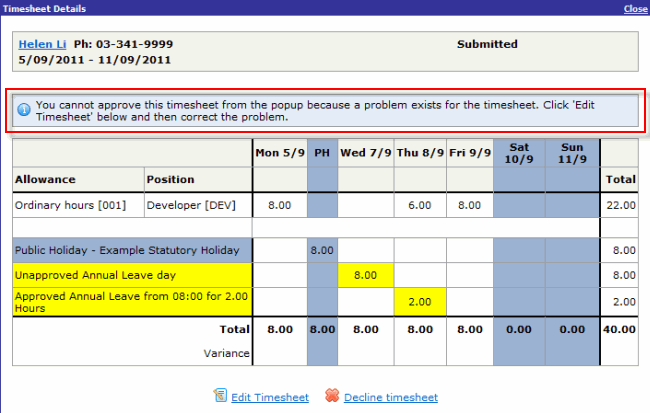Open the Edit Timesheet link
The width and height of the screenshot is (650, 413).
coord(269,397)
